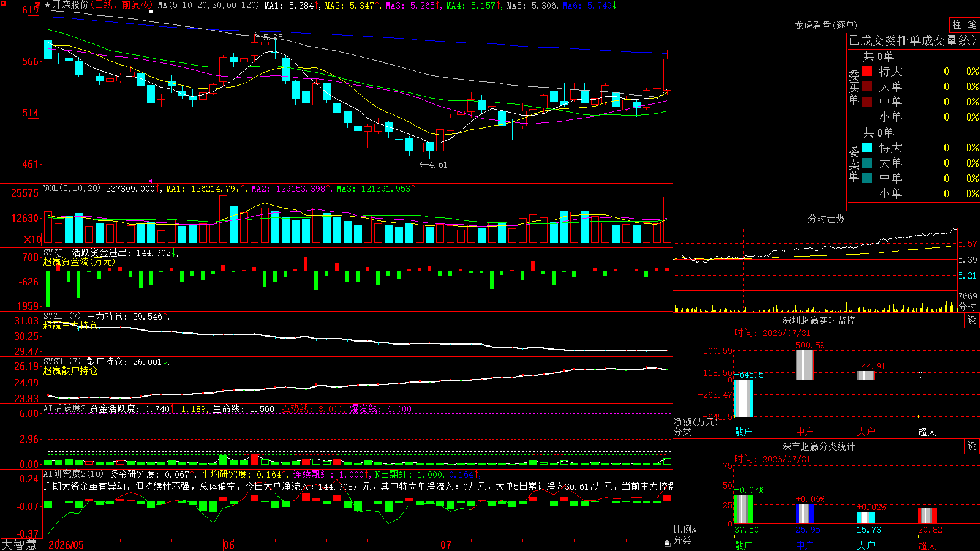The width and height of the screenshot is (980, 551).
Task: Click the dark red 中单 buy order swatch
Action: point(867,101)
